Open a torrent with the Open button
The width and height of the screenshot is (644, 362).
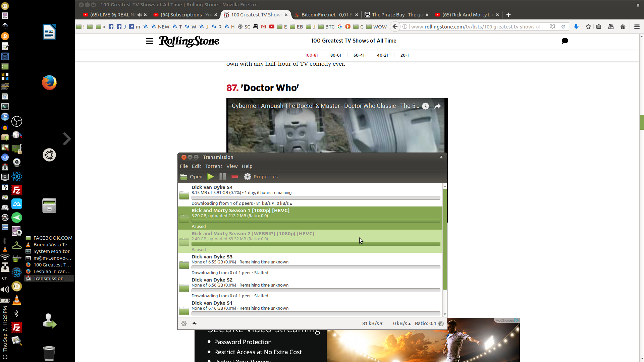pyautogui.click(x=191, y=177)
